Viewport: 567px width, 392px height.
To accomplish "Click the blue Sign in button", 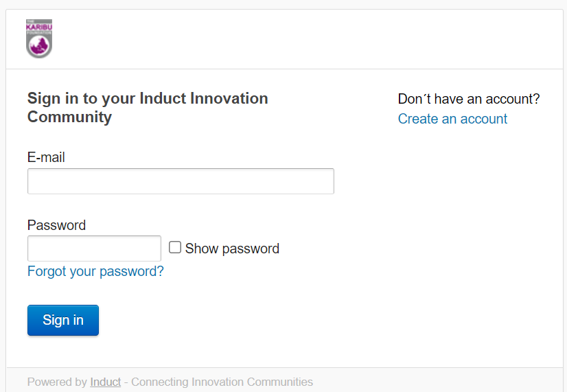I will 63,320.
